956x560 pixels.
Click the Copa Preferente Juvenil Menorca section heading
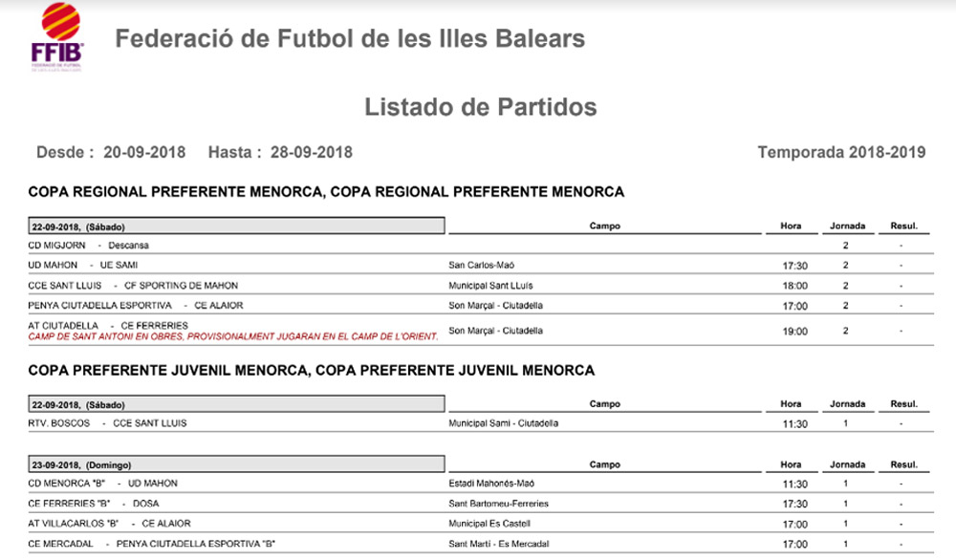(x=311, y=370)
